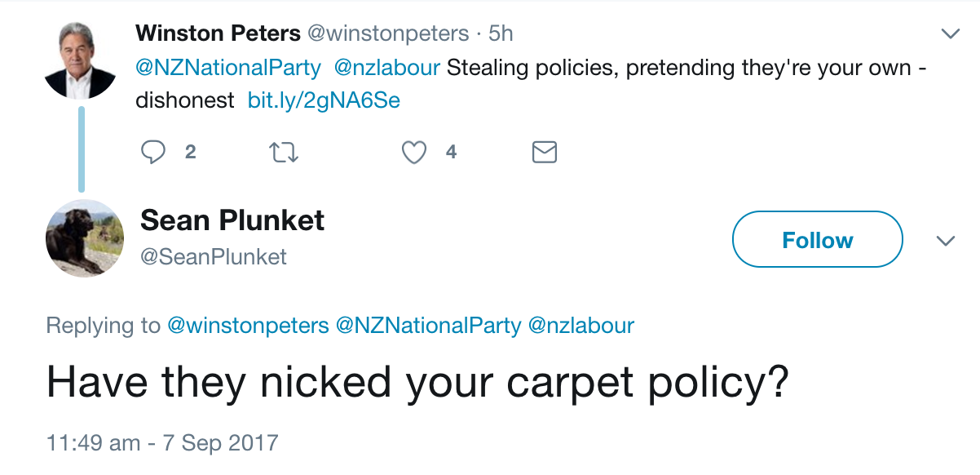Image resolution: width=980 pixels, height=475 pixels.
Task: Click @nzlabour in the Replying to line
Action: (581, 326)
